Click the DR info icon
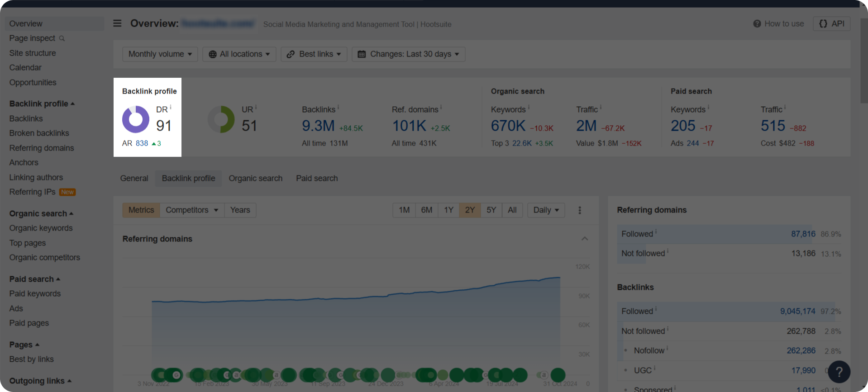The height and width of the screenshot is (392, 868). (171, 108)
